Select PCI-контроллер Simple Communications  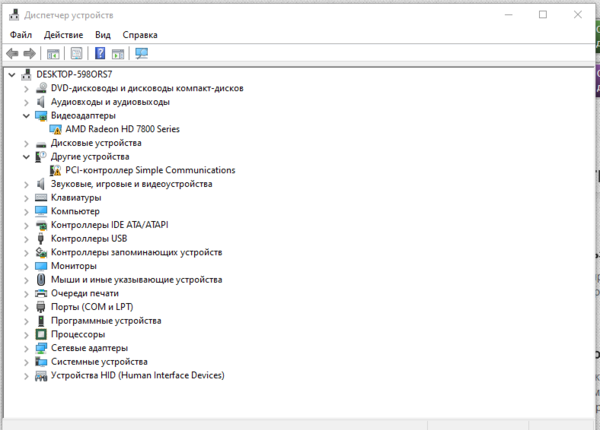[x=150, y=170]
